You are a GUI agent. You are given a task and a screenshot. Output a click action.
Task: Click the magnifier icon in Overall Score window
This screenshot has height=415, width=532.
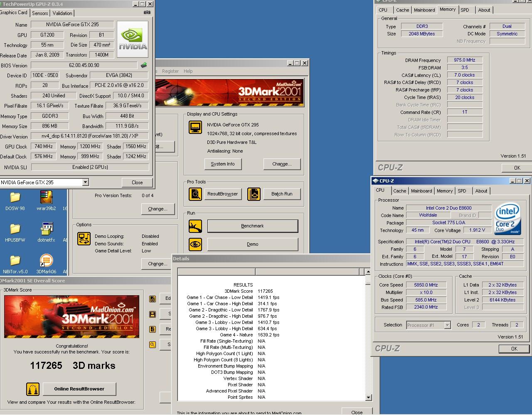[153, 345]
